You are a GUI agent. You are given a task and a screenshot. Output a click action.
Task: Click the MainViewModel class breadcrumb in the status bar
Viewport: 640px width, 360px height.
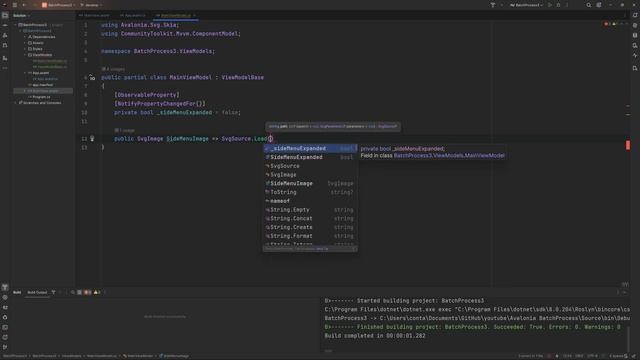(139, 356)
